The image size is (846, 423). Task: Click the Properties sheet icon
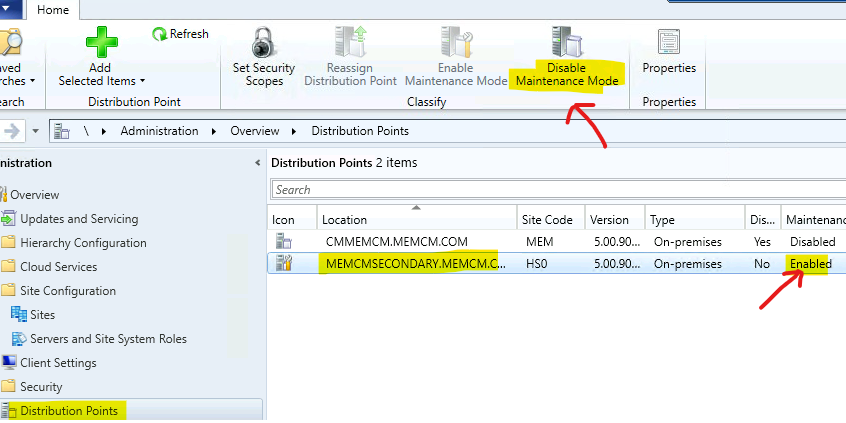click(669, 43)
